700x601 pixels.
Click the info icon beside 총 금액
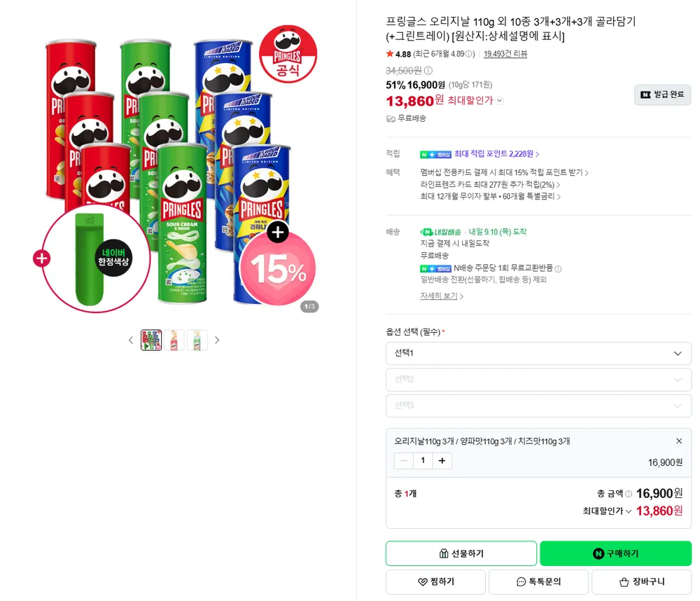click(629, 494)
